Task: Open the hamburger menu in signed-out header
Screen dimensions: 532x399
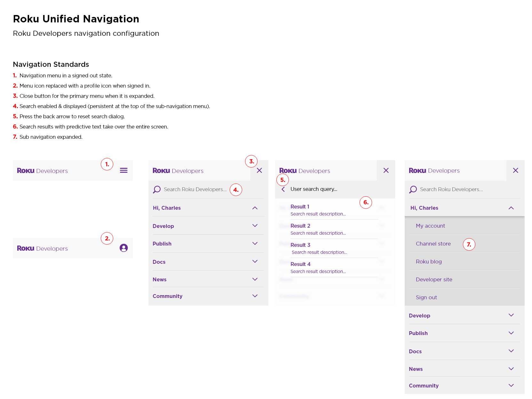Action: [x=123, y=170]
